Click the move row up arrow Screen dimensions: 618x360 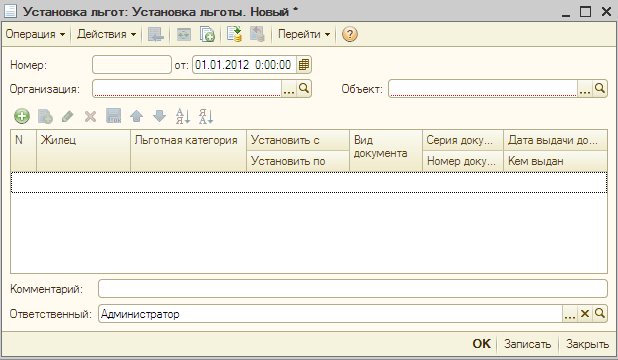pos(136,116)
